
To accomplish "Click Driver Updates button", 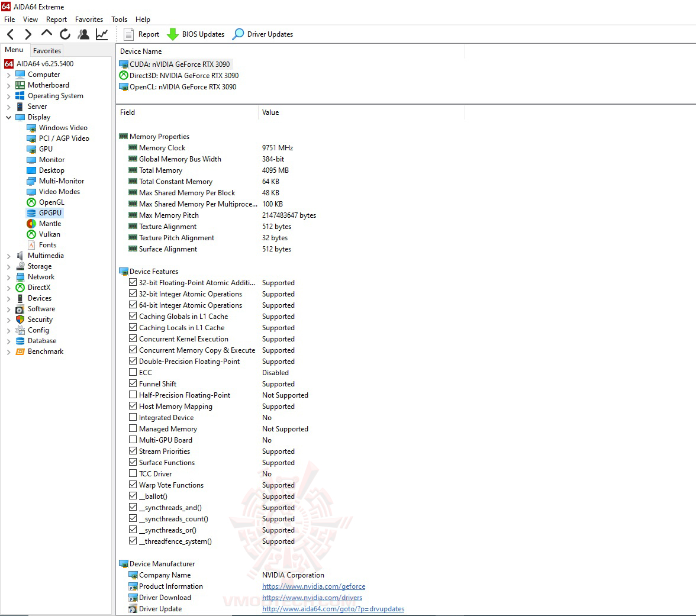I will (x=263, y=34).
